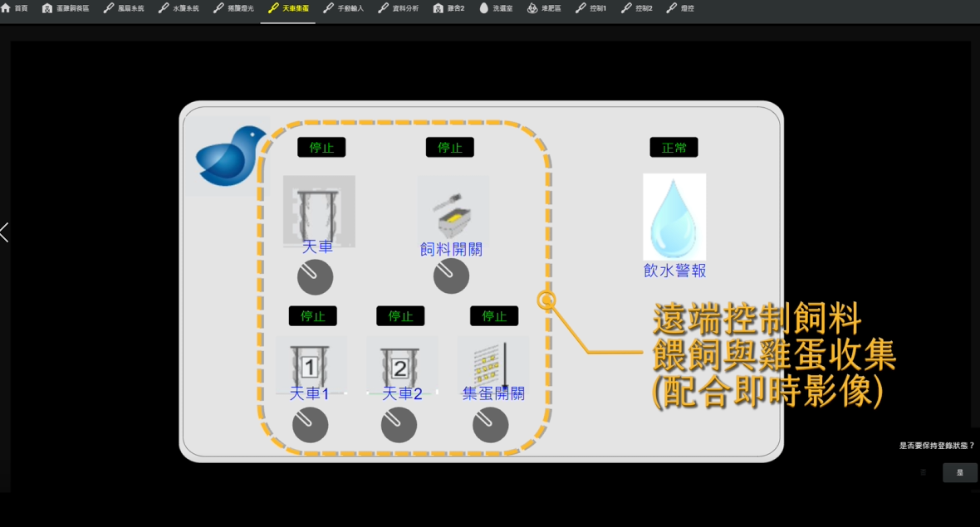Click 是 to stay logged in

click(x=959, y=472)
